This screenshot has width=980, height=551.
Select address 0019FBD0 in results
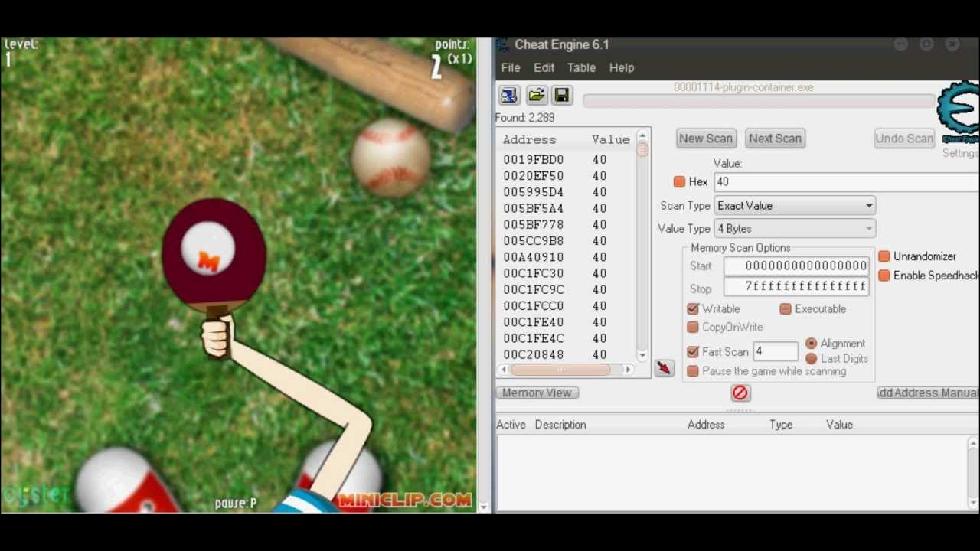[533, 160]
